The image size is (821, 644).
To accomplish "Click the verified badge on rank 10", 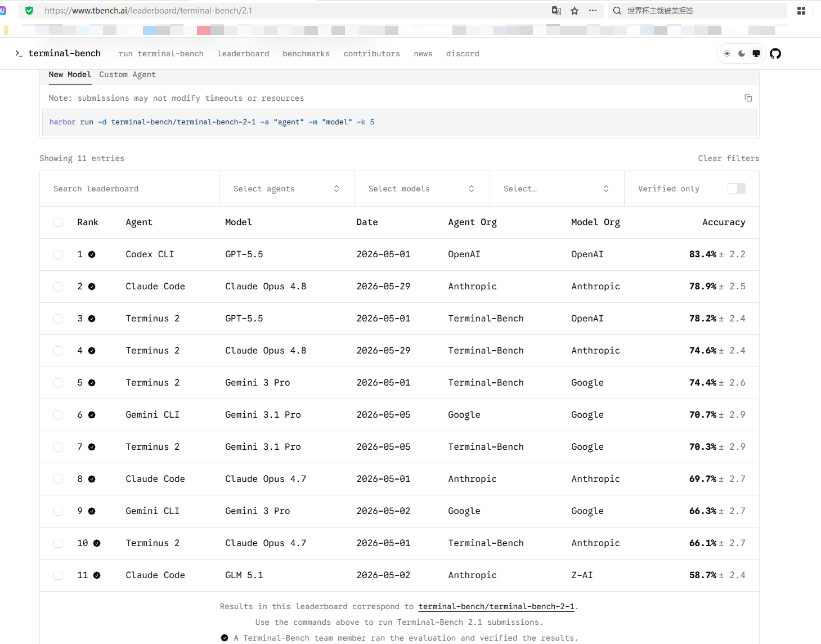I will tap(97, 543).
